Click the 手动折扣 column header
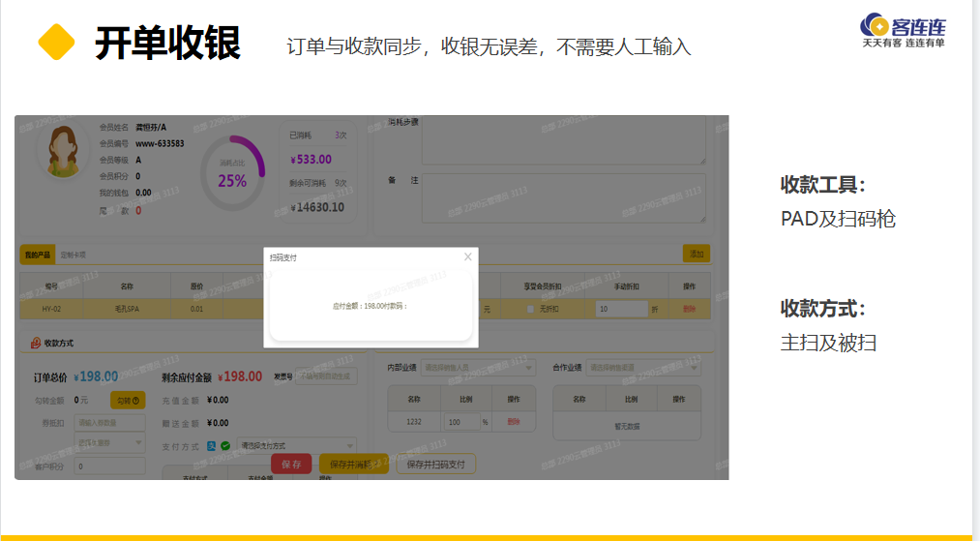The height and width of the screenshot is (541, 980). pos(626,286)
